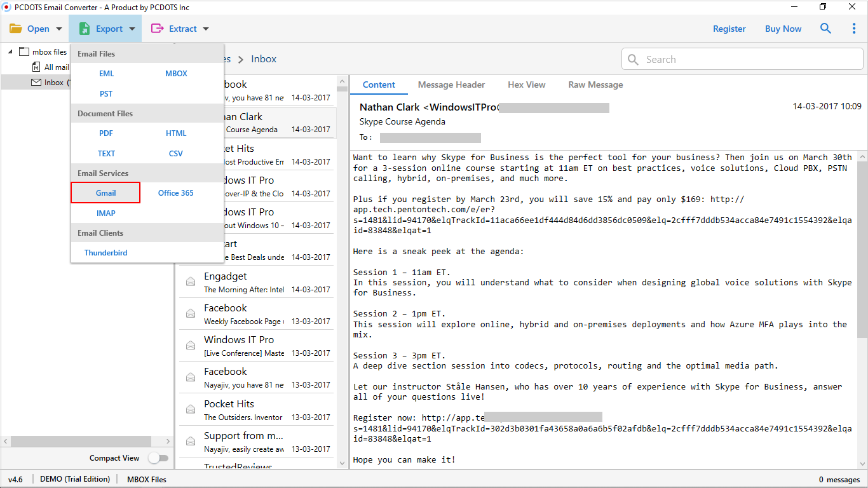Click envelope icon beside The Outsiders email
Image resolution: width=868 pixels, height=488 pixels.
coord(191,409)
